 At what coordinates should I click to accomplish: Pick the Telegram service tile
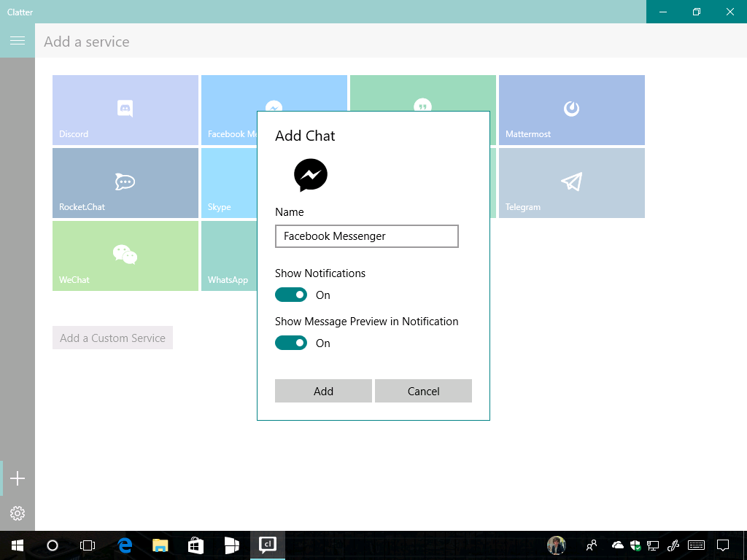[x=572, y=183]
